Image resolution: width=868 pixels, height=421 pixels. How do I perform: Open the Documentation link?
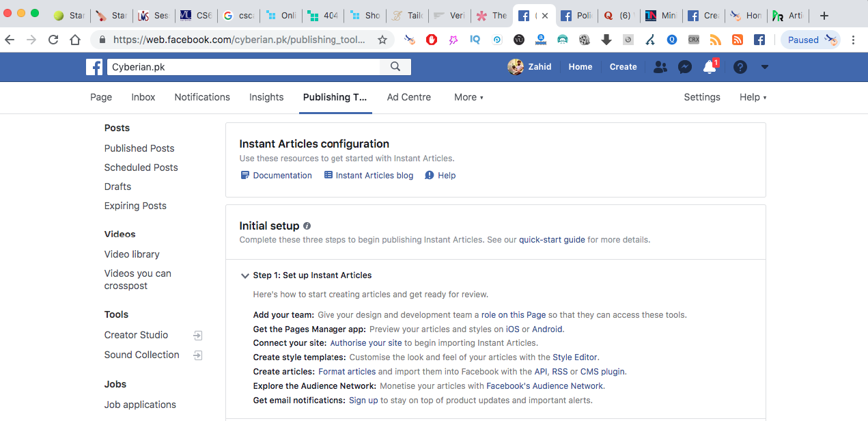coord(282,176)
